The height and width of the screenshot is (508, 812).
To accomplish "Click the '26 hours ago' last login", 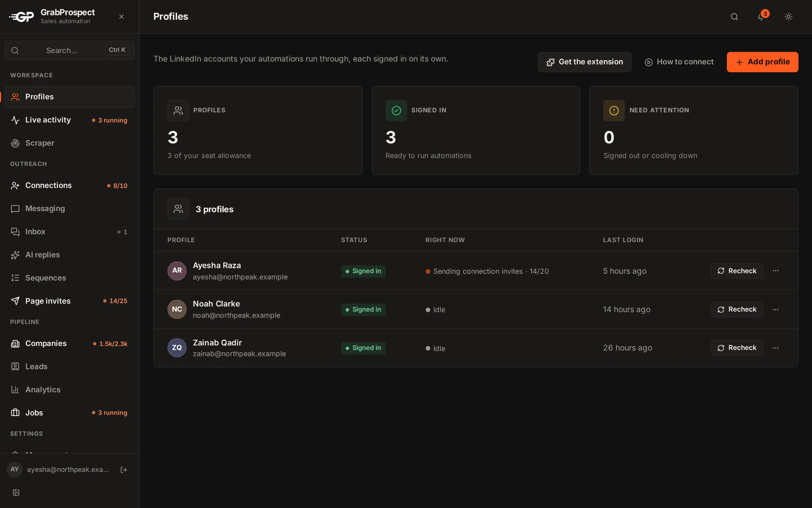I will (627, 348).
